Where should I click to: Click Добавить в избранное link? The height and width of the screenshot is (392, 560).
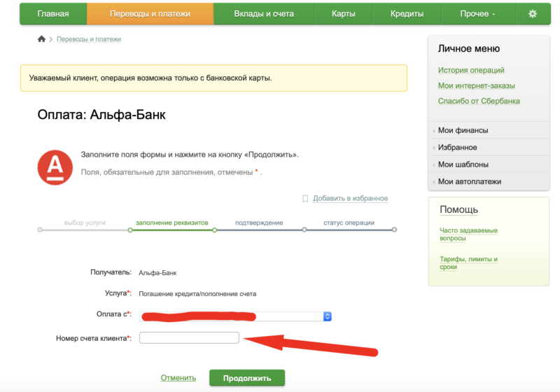[x=351, y=199]
